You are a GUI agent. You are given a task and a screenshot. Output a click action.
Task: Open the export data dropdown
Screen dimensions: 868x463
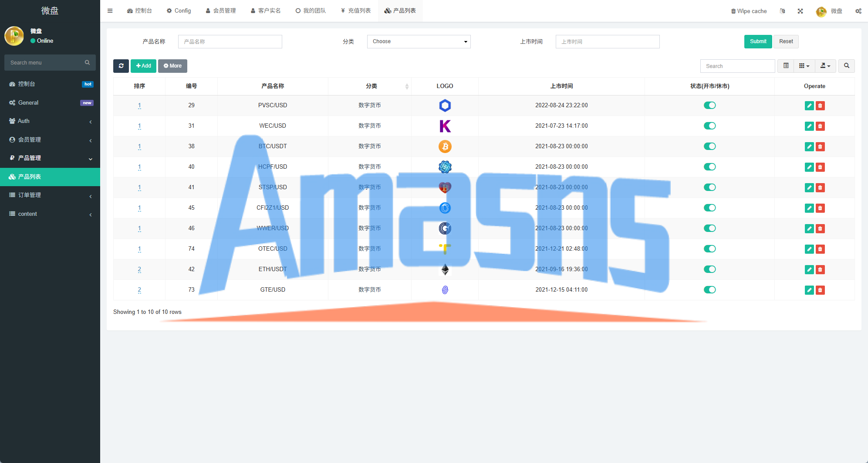coord(825,66)
